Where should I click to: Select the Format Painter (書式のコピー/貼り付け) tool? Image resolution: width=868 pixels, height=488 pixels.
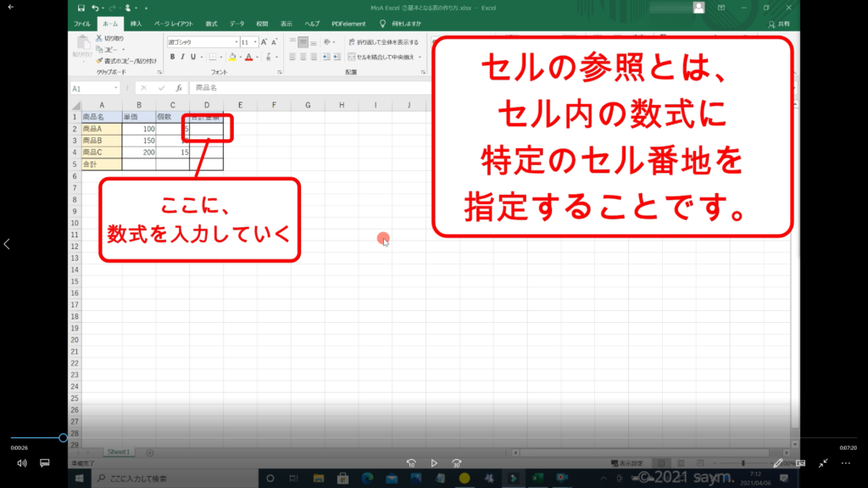[x=99, y=61]
